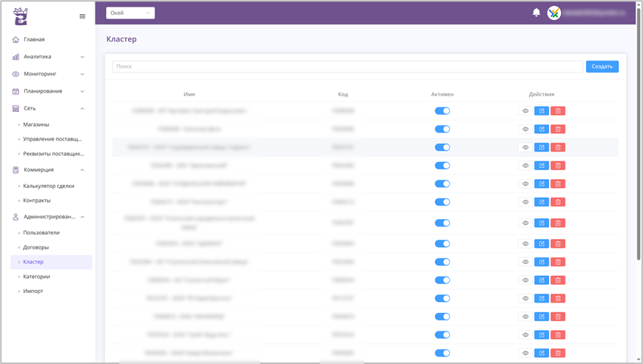Open Контракты menu item
643x364 pixels.
tap(37, 200)
